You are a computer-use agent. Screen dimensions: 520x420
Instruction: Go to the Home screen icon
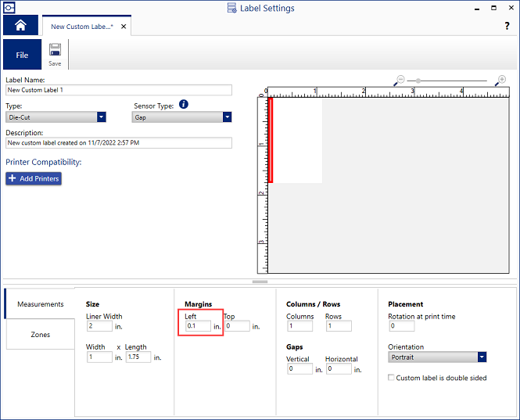tap(20, 25)
